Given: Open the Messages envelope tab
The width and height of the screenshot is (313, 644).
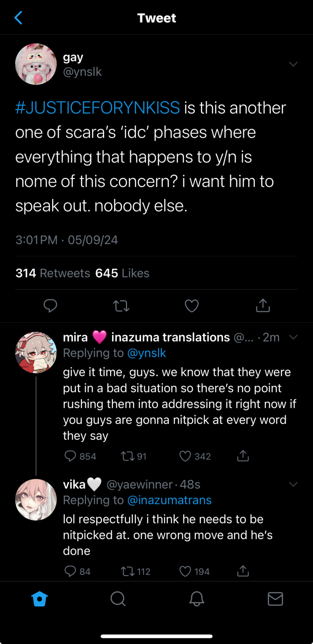Looking at the screenshot, I should tap(275, 599).
